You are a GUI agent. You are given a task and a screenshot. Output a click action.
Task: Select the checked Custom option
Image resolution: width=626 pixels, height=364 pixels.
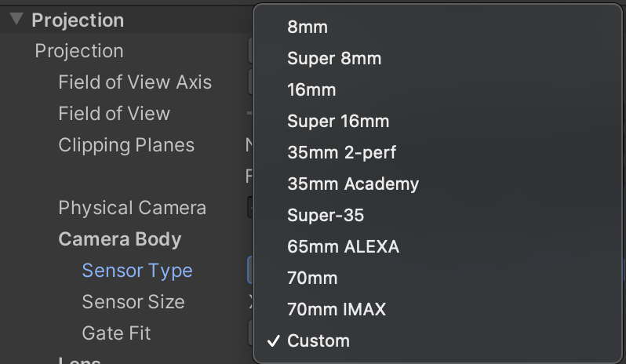[318, 341]
